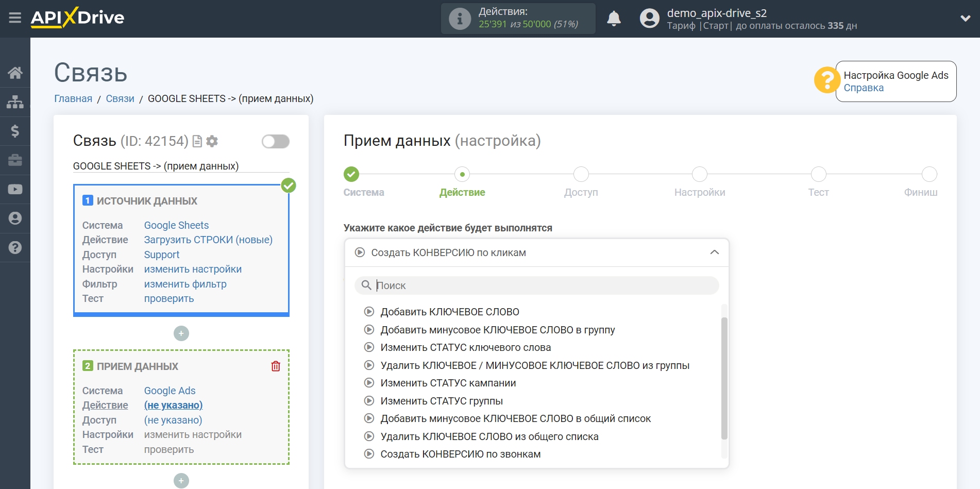
Task: Open the billing dollar sidebar icon
Action: [x=15, y=131]
